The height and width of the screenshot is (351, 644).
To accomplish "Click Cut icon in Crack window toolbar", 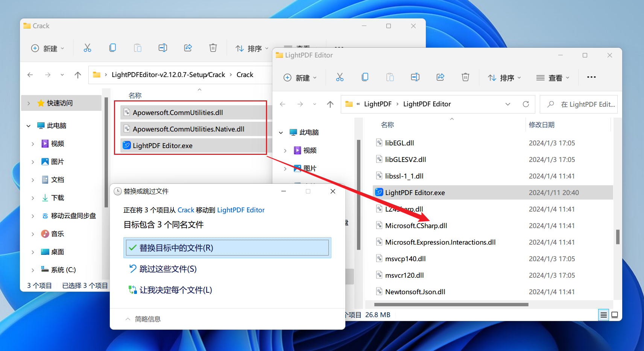I will [x=87, y=48].
